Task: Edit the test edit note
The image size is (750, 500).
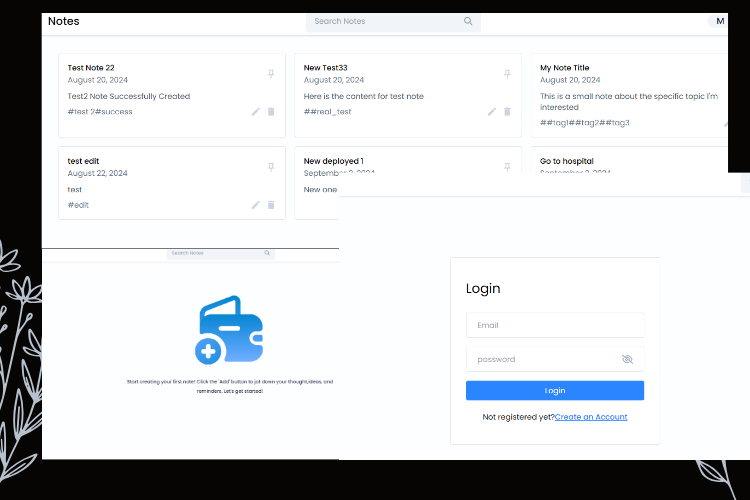Action: 255,205
